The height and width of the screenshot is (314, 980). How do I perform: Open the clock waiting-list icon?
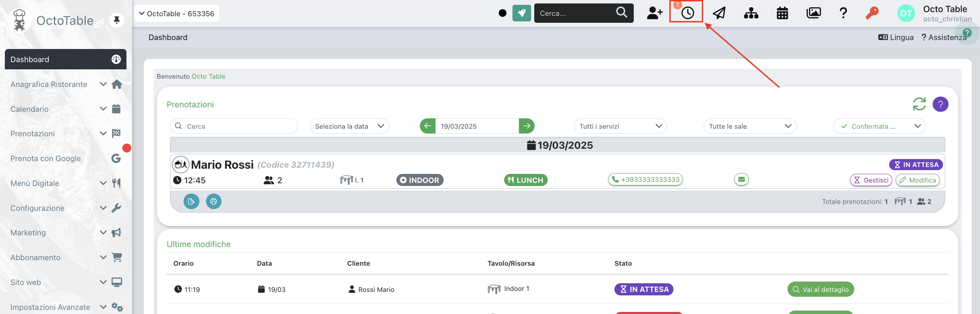pos(687,13)
